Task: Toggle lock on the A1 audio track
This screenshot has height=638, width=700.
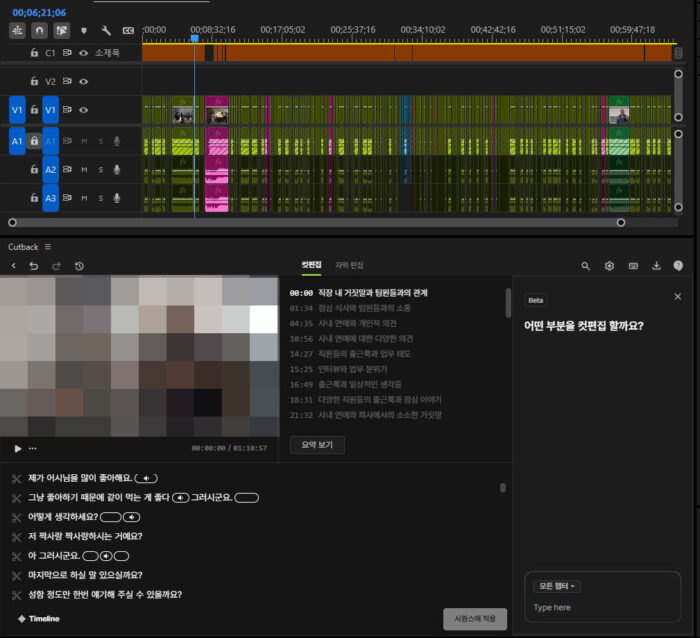Action: click(34, 141)
